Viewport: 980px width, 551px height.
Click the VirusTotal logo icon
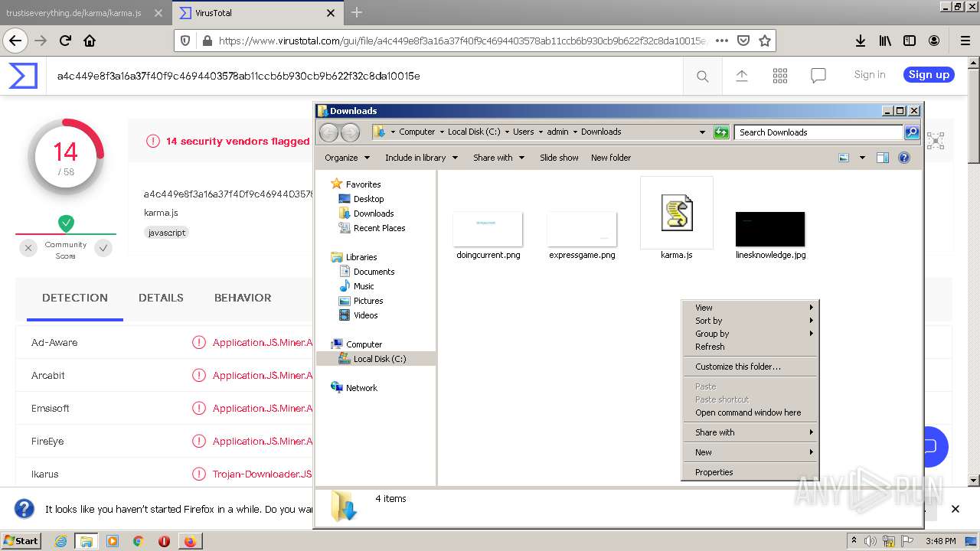pyautogui.click(x=23, y=75)
